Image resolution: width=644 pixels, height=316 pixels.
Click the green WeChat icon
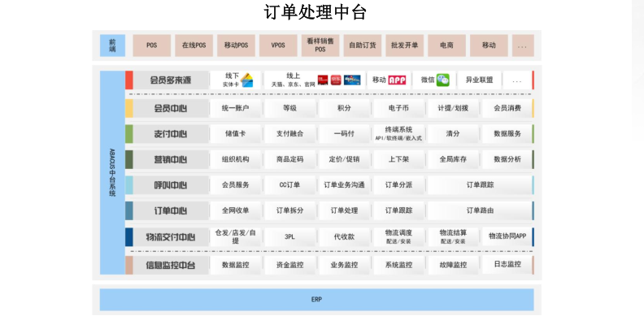click(442, 80)
